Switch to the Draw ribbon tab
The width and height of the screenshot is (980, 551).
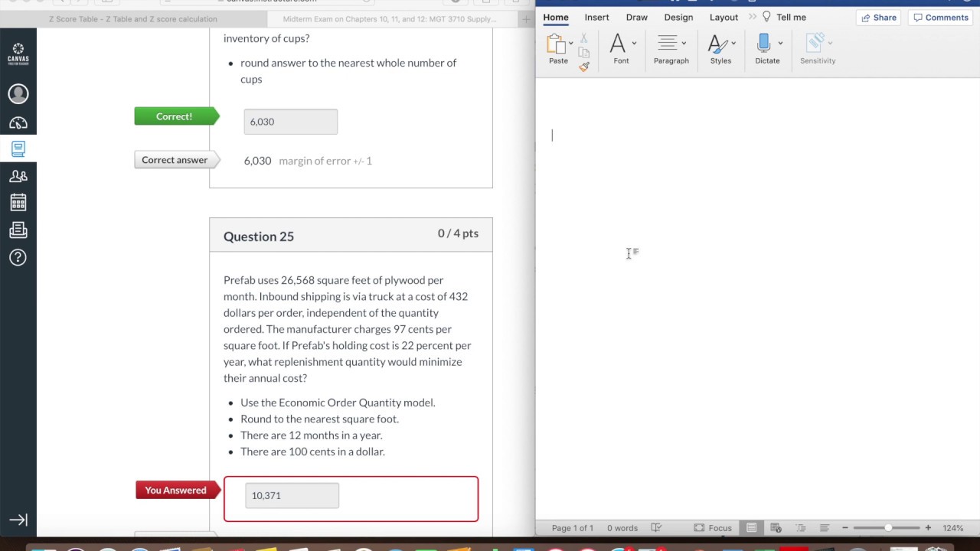point(636,18)
